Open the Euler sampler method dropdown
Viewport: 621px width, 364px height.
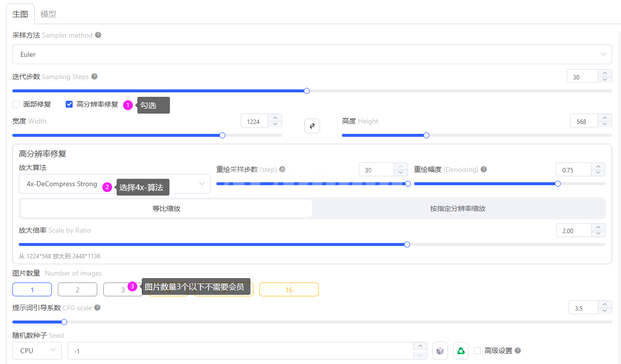(312, 54)
